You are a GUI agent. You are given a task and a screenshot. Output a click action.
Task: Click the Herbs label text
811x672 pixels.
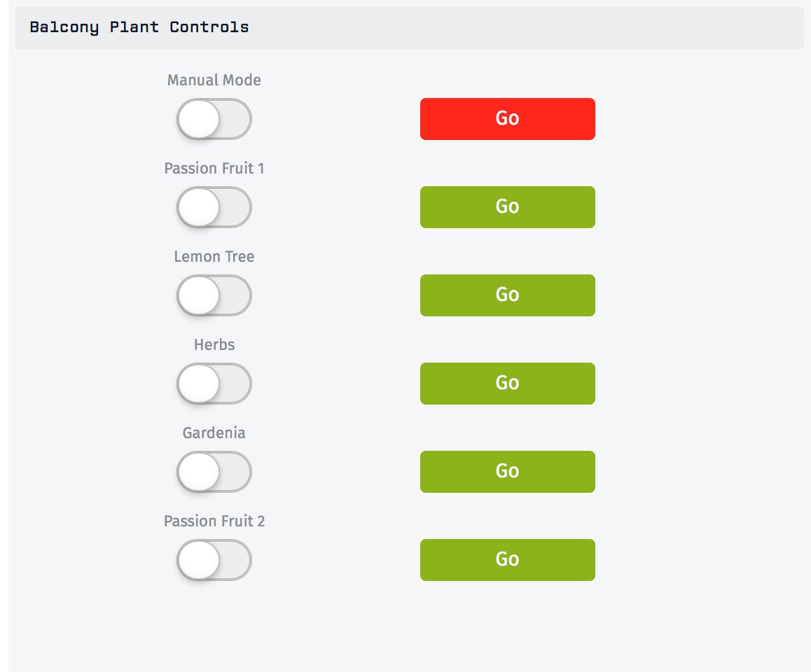[214, 345]
